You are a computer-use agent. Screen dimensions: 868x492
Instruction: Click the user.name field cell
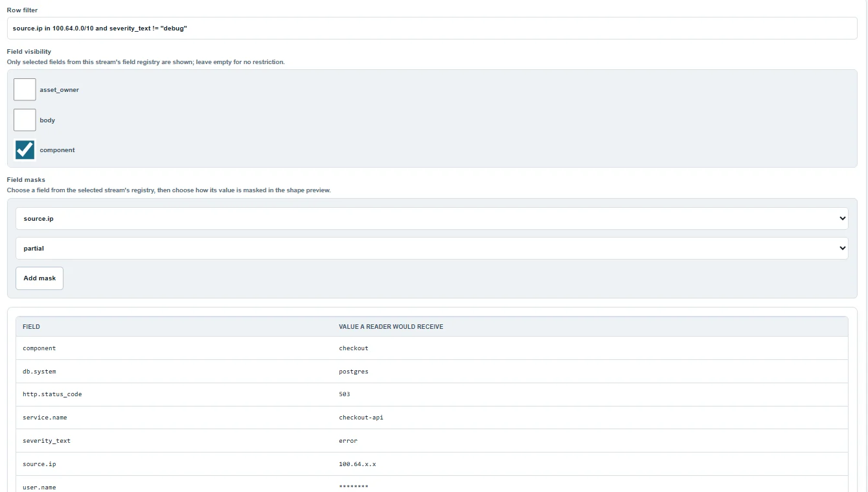point(40,487)
